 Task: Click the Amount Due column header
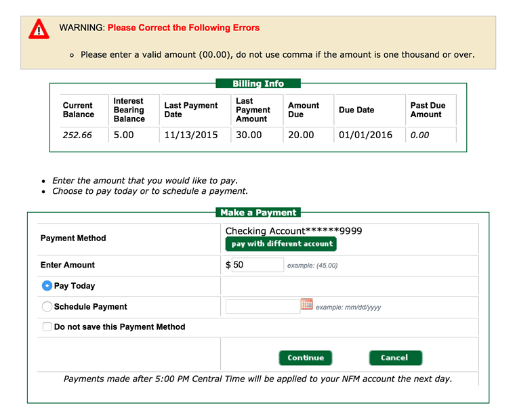pos(304,110)
